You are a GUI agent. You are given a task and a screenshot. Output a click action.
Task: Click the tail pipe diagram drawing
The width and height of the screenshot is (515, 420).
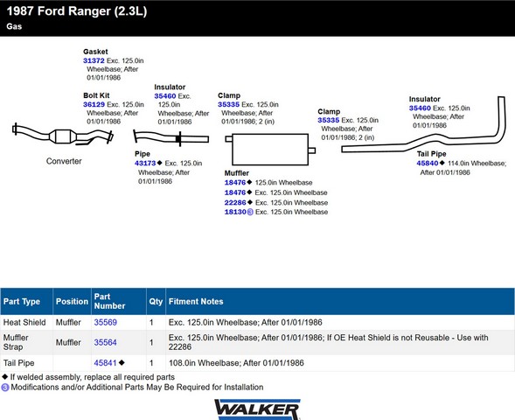pos(423,124)
